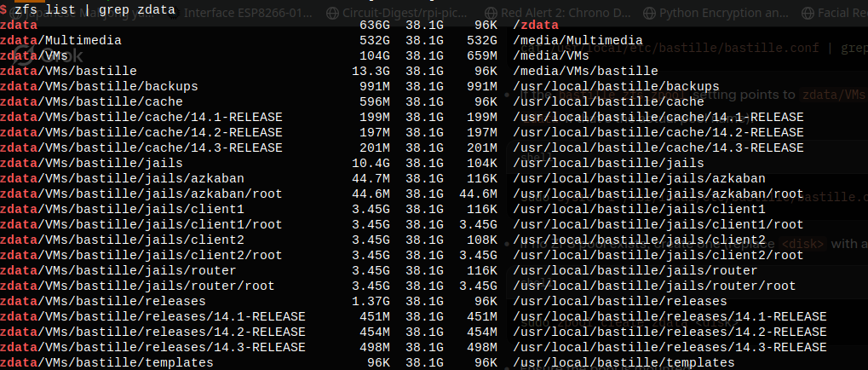
Task: Click the zdata/VMs/bastille/backups dataset name
Action: click(x=99, y=86)
